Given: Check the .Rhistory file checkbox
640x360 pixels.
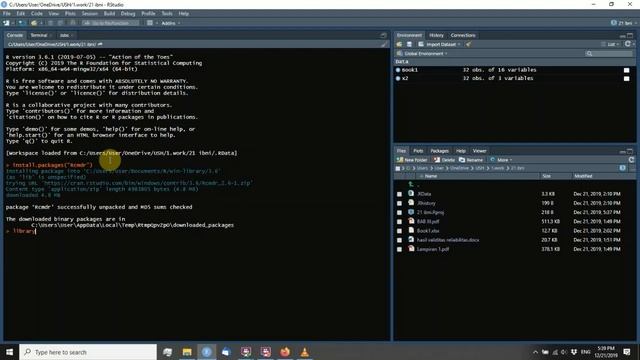Looking at the screenshot, I should (400, 203).
